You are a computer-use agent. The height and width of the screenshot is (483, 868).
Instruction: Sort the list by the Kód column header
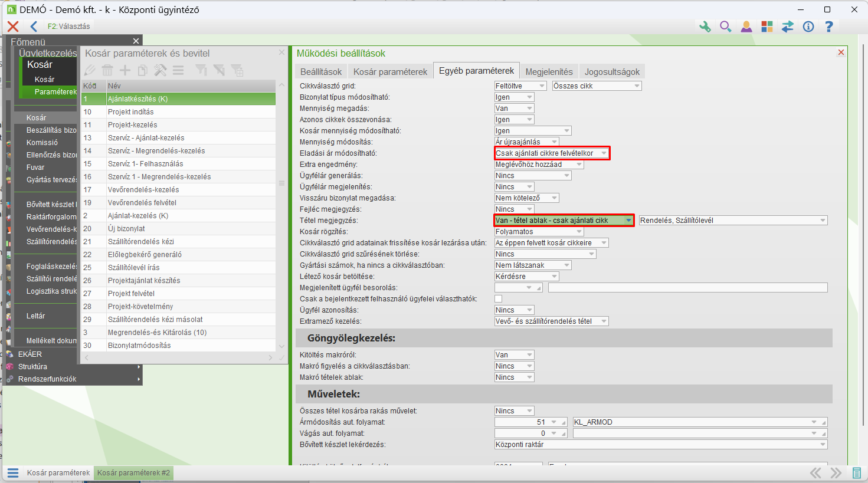(93, 86)
